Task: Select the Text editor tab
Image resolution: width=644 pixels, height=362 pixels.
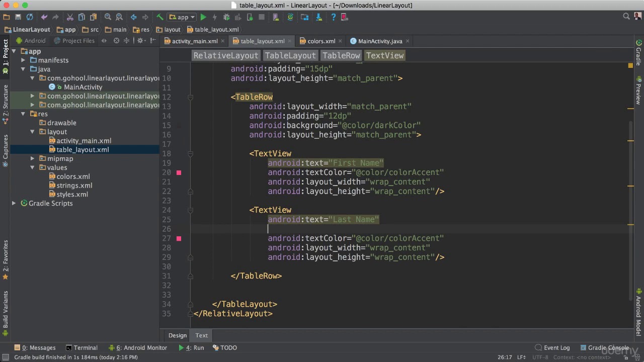Action: click(x=202, y=335)
